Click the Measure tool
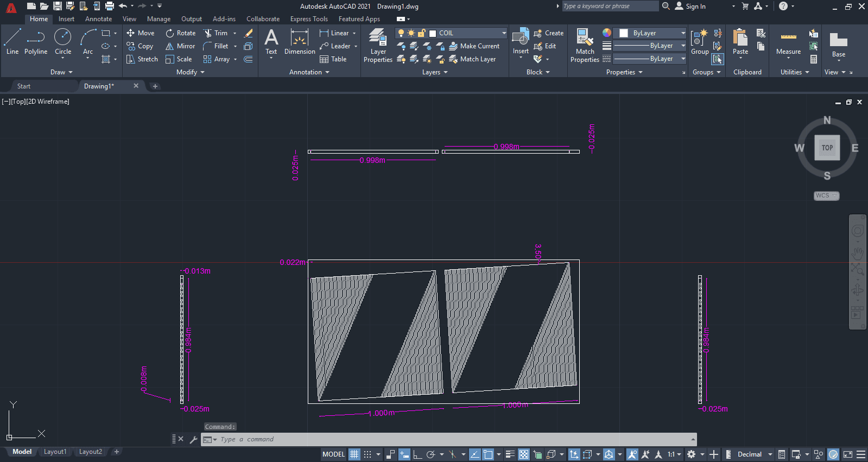Image resolution: width=868 pixels, height=462 pixels. (x=788, y=42)
